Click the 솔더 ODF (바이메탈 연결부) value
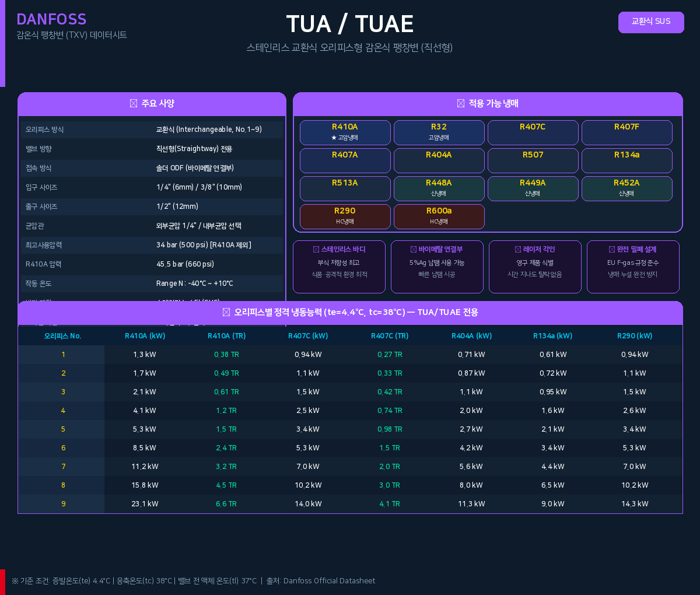The width and height of the screenshot is (700, 595). pyautogui.click(x=195, y=168)
